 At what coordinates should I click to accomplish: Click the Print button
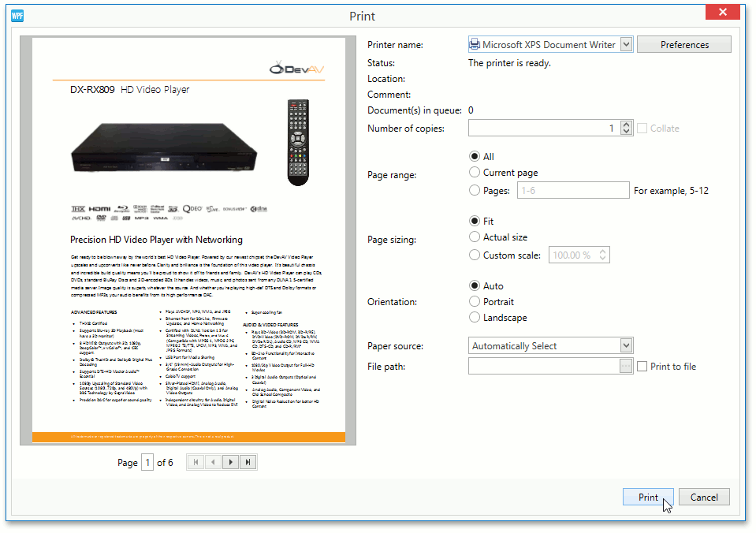(648, 497)
